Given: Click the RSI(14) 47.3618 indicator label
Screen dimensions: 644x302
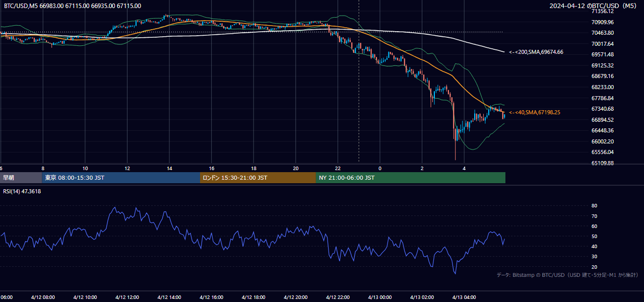Looking at the screenshot, I should coord(22,191).
